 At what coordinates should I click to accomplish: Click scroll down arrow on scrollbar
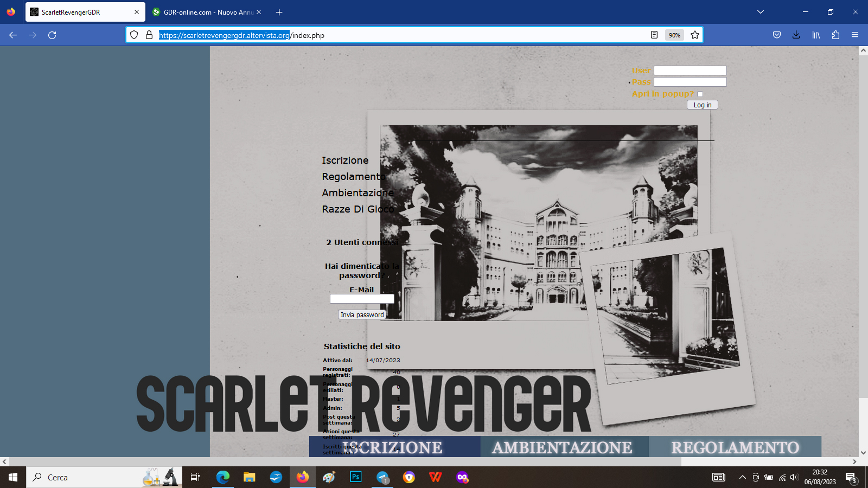click(x=863, y=453)
